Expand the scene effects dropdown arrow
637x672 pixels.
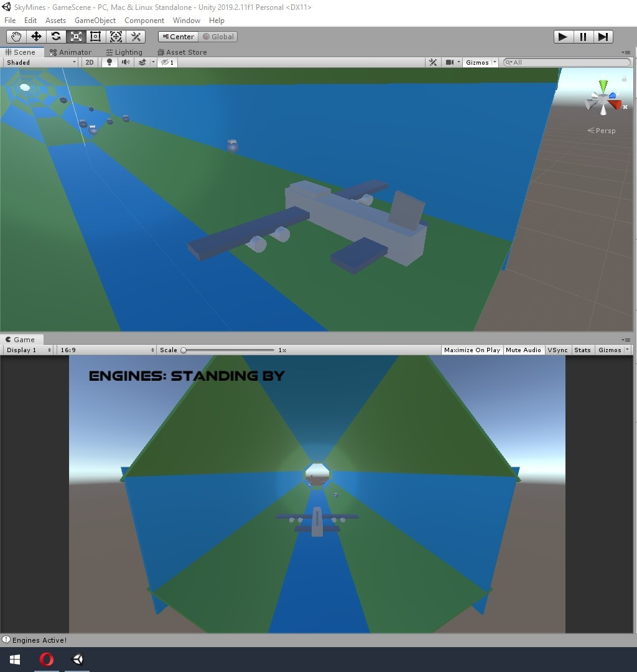[x=153, y=62]
